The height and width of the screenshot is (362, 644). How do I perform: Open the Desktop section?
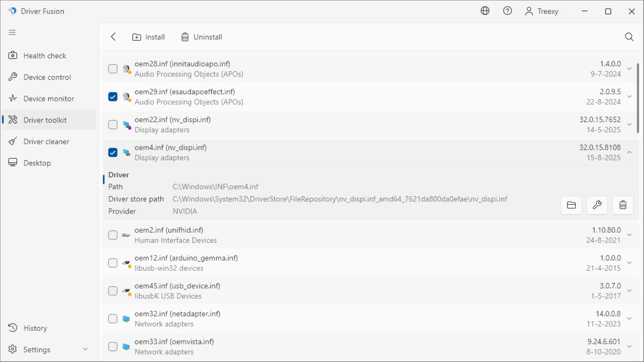pos(38,163)
